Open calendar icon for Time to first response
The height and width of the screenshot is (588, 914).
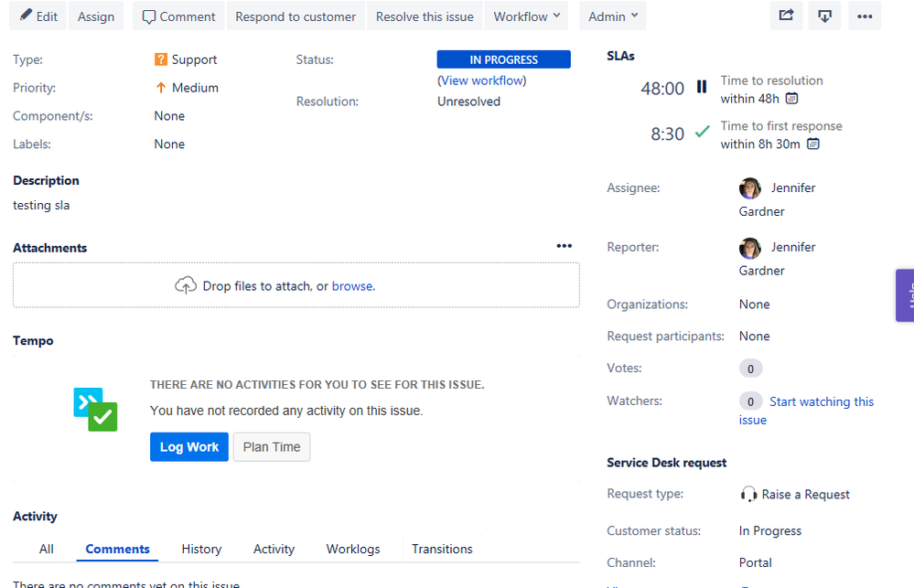point(813,144)
